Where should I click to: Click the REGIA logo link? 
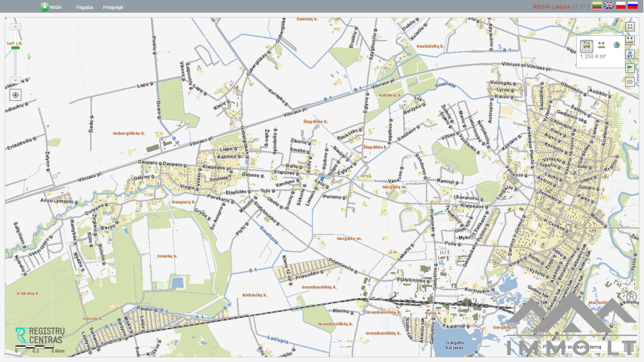click(x=51, y=7)
